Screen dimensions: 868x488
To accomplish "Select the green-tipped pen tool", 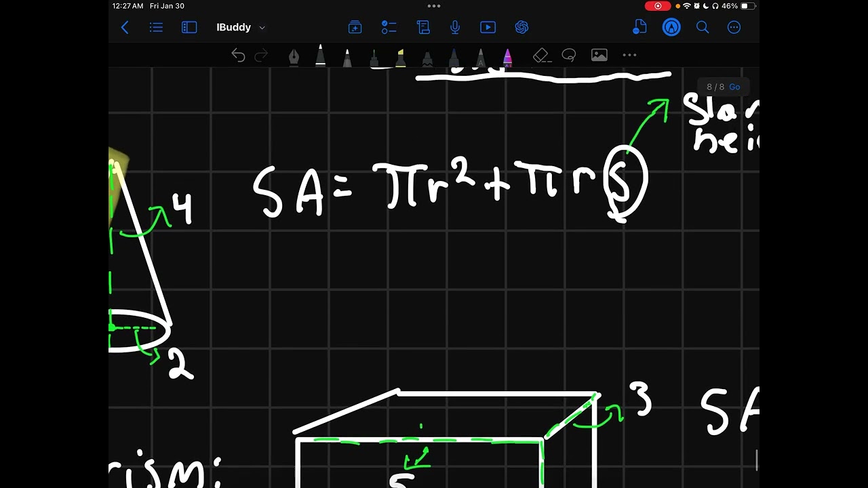I will tap(374, 57).
